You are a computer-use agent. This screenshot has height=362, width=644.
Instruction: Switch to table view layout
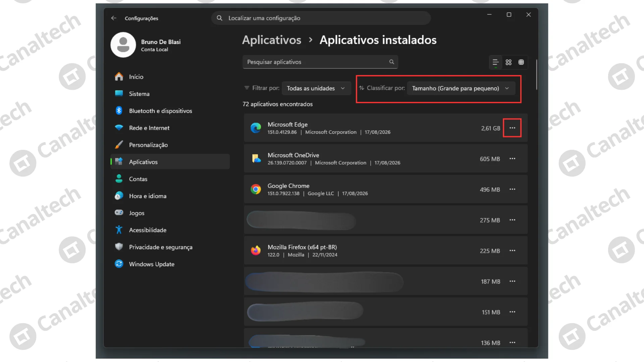[521, 62]
